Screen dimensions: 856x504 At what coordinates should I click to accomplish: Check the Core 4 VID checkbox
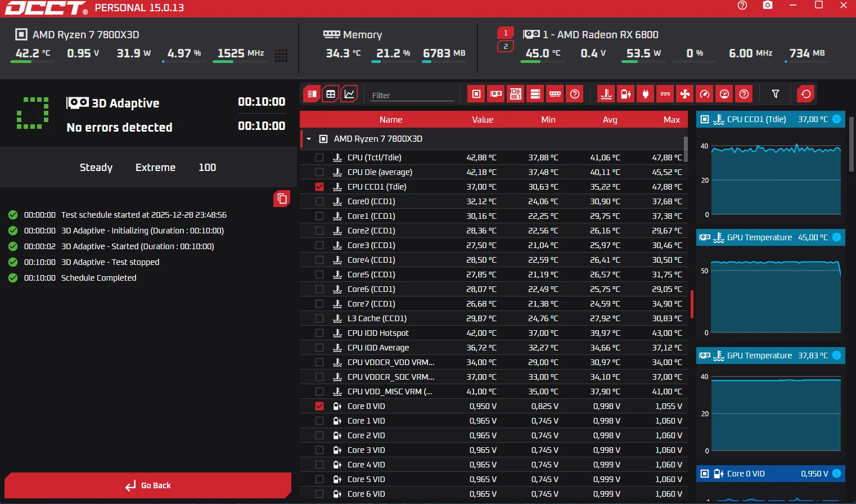coord(319,465)
